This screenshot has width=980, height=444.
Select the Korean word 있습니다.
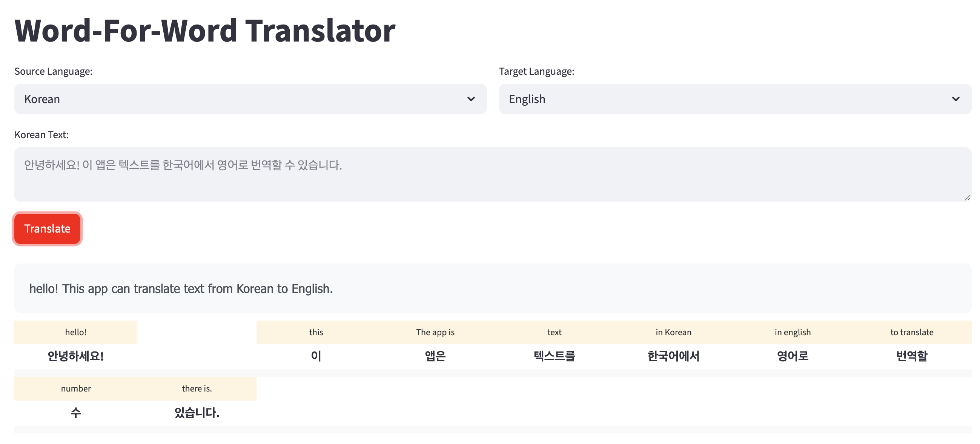(x=197, y=412)
